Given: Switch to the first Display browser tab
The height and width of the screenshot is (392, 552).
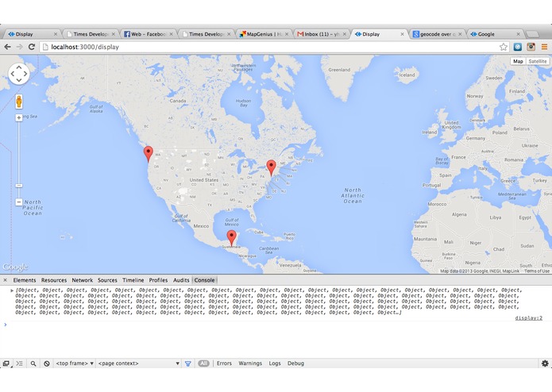Looking at the screenshot, I should click(x=32, y=34).
